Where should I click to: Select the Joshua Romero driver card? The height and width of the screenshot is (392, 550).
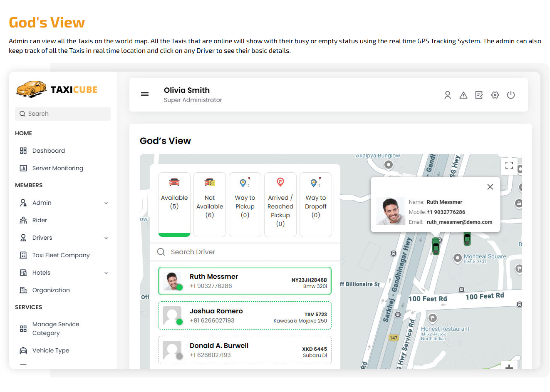click(x=245, y=315)
